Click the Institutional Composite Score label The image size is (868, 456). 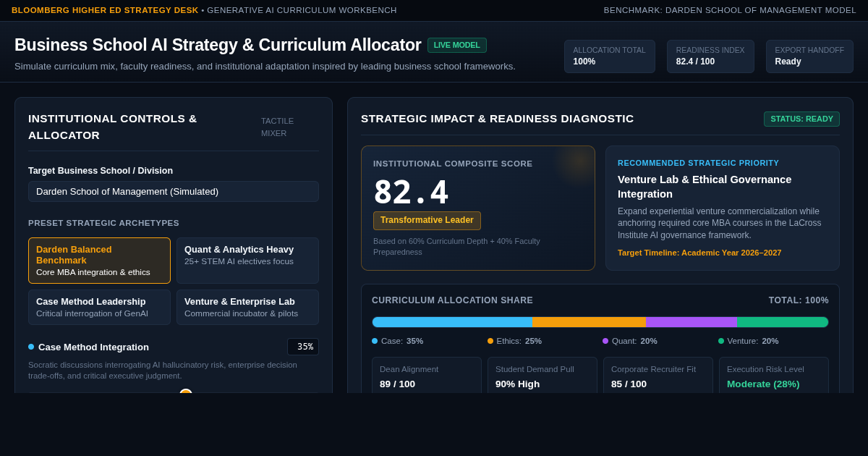pyautogui.click(x=453, y=164)
